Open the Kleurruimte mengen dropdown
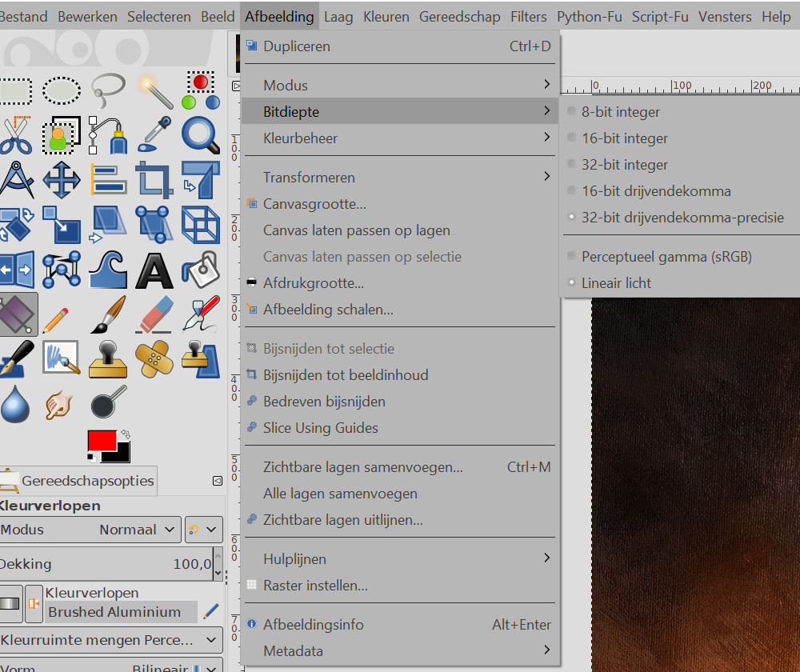 tap(110, 640)
